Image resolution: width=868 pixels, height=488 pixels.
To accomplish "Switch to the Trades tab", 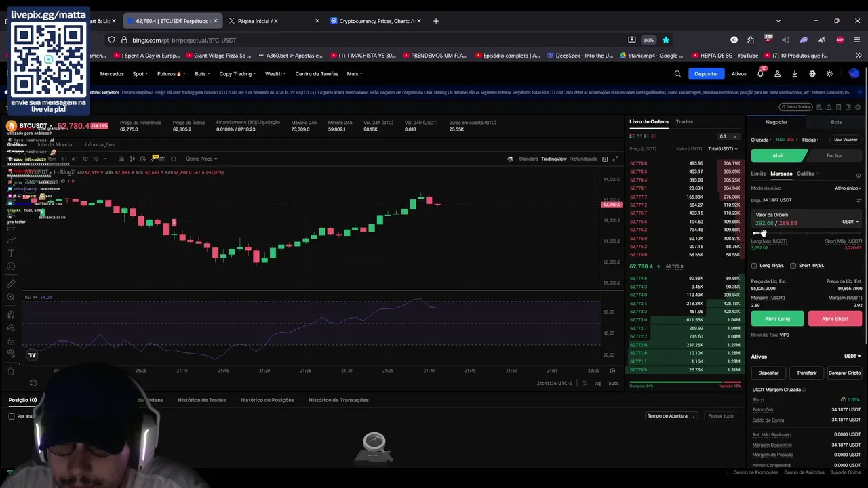I will point(684,122).
